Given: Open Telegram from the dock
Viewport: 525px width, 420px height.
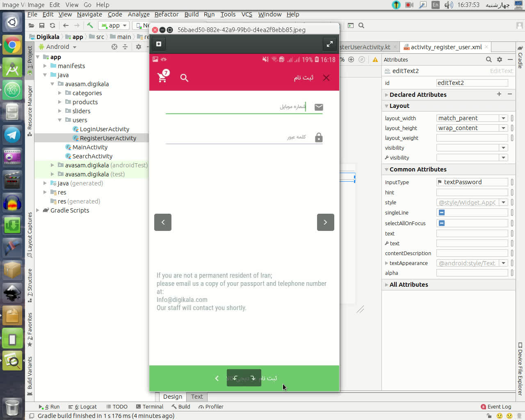Looking at the screenshot, I should [x=12, y=135].
